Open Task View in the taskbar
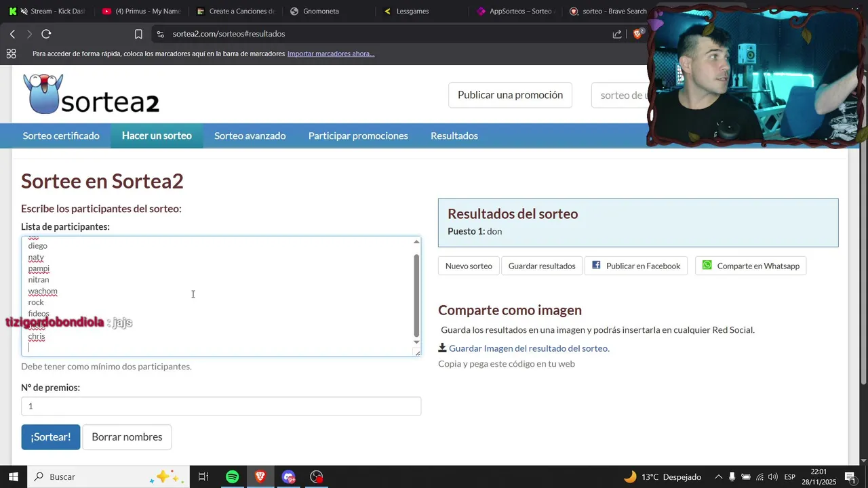The height and width of the screenshot is (488, 868). (x=203, y=476)
